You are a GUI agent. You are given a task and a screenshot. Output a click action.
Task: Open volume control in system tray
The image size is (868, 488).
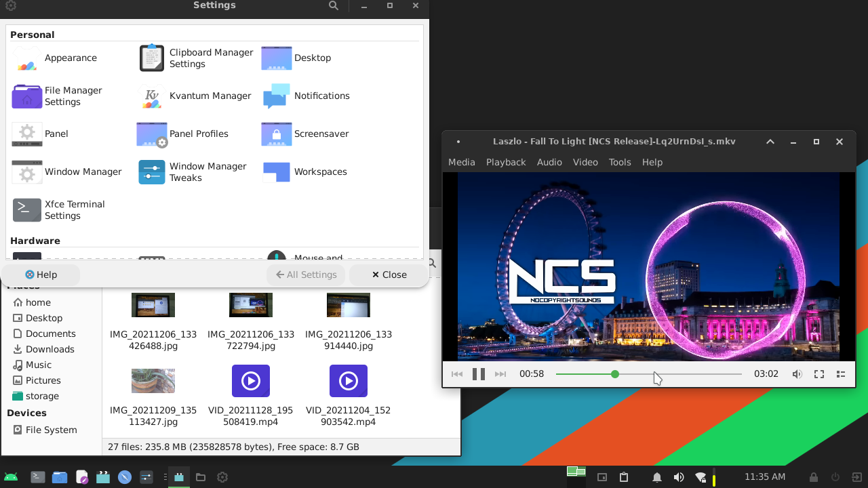click(x=679, y=477)
